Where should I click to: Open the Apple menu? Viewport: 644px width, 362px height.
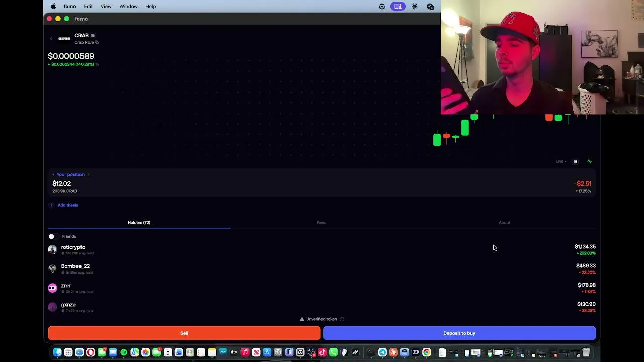(53, 7)
